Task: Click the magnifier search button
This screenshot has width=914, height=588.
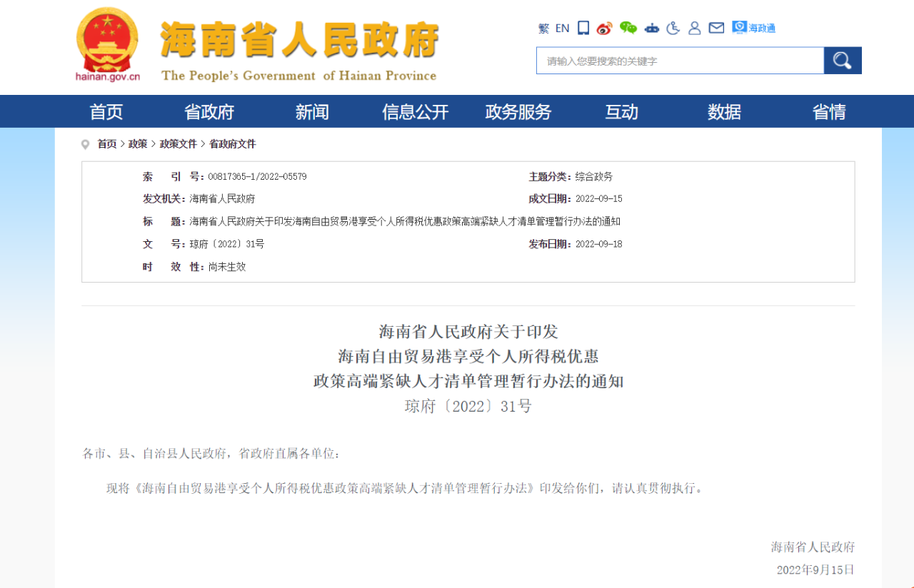Action: (x=843, y=61)
